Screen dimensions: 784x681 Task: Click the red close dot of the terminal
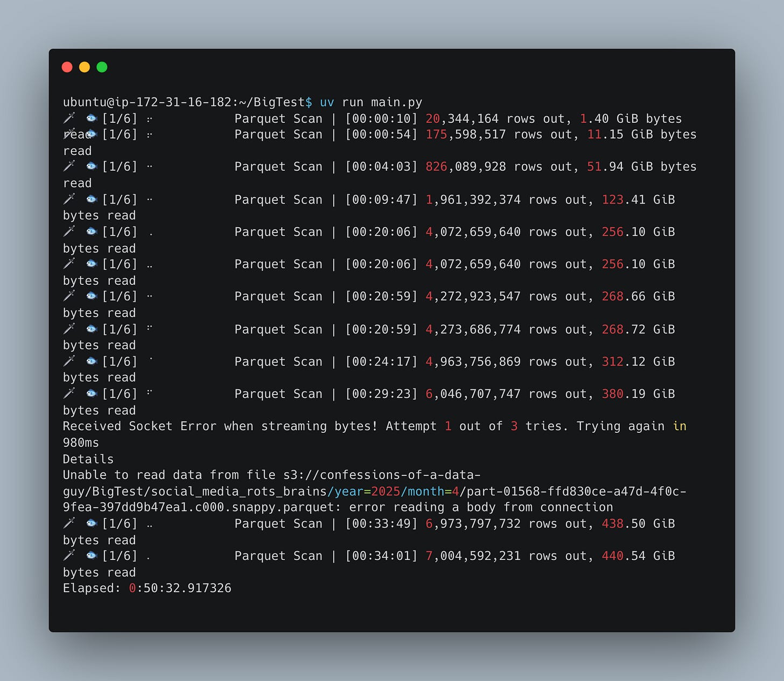(x=67, y=67)
